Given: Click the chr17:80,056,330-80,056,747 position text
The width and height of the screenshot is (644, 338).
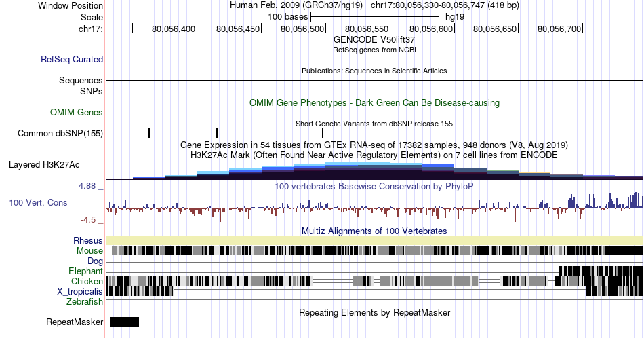Looking at the screenshot, I should [x=445, y=5].
